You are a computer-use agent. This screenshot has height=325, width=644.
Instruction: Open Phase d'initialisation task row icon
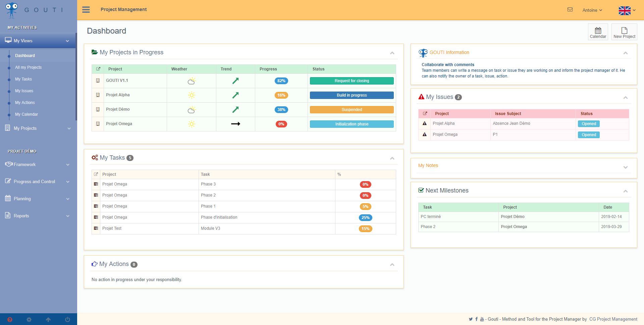[x=96, y=217]
